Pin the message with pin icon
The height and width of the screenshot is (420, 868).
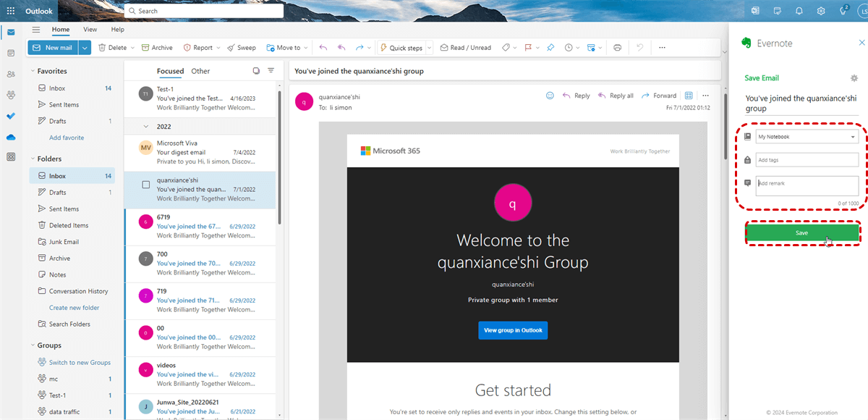coord(550,48)
